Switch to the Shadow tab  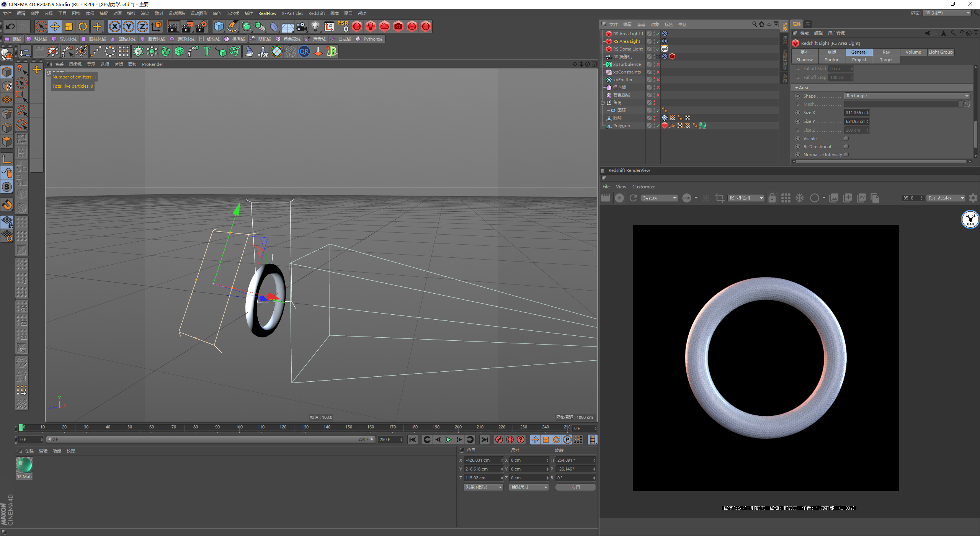click(x=804, y=60)
